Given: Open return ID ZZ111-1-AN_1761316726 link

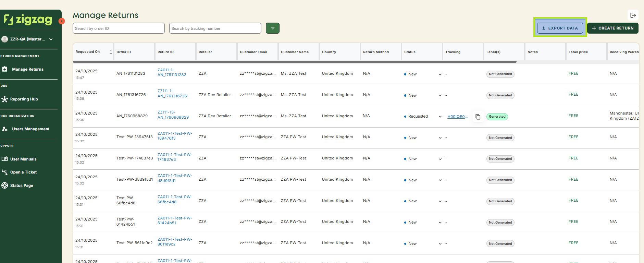Looking at the screenshot, I should (x=172, y=94).
